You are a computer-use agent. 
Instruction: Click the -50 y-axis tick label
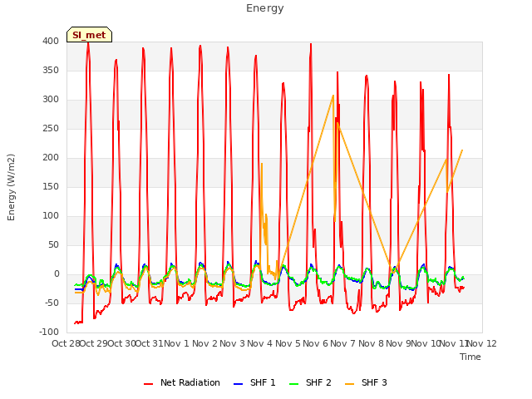coord(52,303)
